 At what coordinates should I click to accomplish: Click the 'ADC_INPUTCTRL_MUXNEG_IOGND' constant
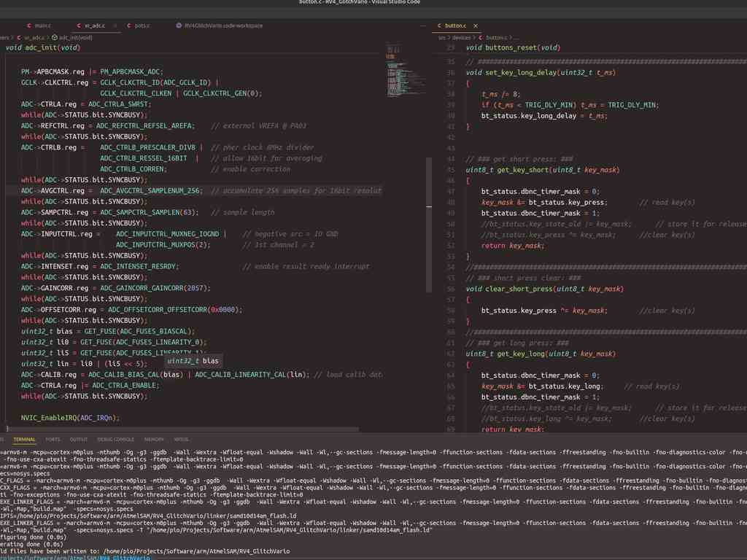(x=168, y=234)
